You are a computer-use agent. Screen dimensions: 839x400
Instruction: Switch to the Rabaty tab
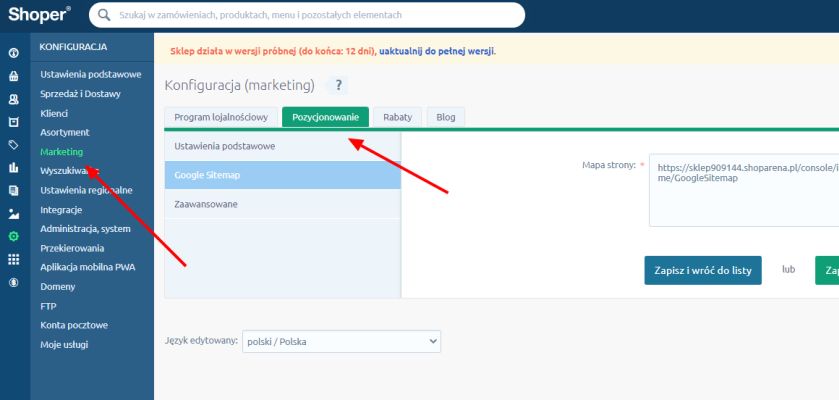point(397,117)
